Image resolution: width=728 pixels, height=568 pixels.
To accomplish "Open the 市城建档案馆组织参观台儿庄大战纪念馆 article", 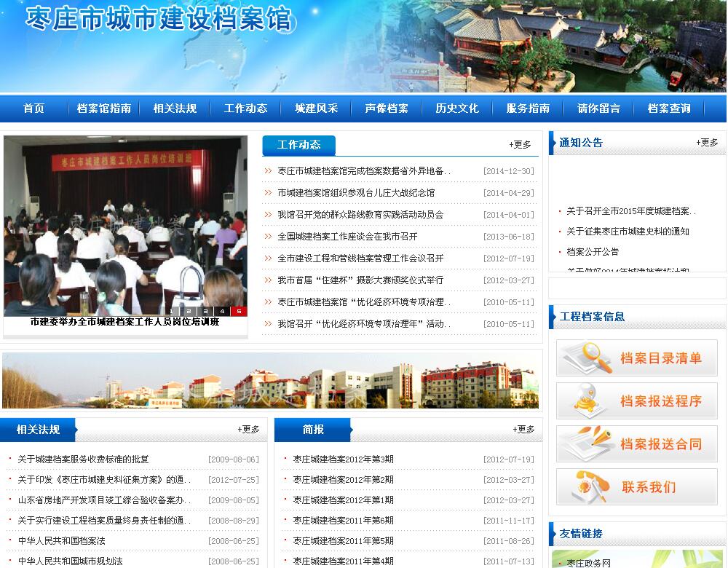I will click(x=356, y=193).
